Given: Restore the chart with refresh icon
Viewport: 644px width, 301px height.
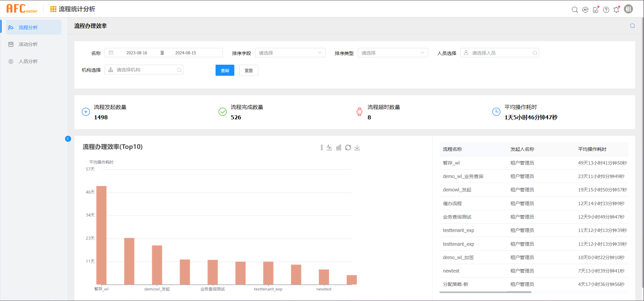Looking at the screenshot, I should (x=348, y=147).
